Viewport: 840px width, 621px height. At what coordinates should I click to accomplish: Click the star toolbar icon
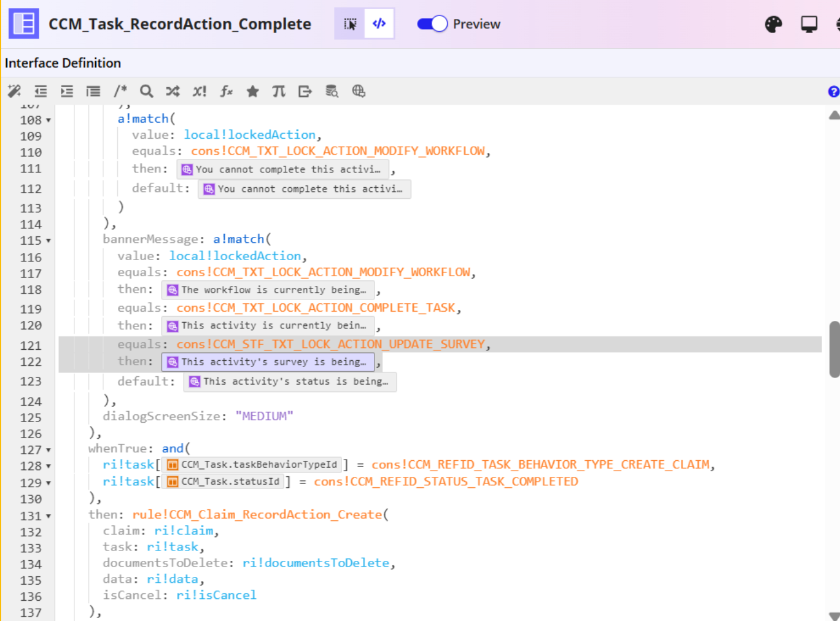[x=252, y=91]
